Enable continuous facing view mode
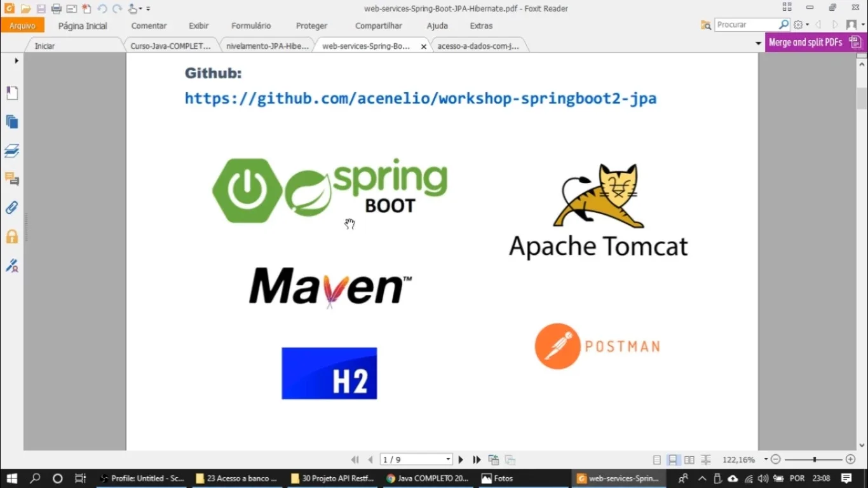Viewport: 868px width, 488px height. 705,460
